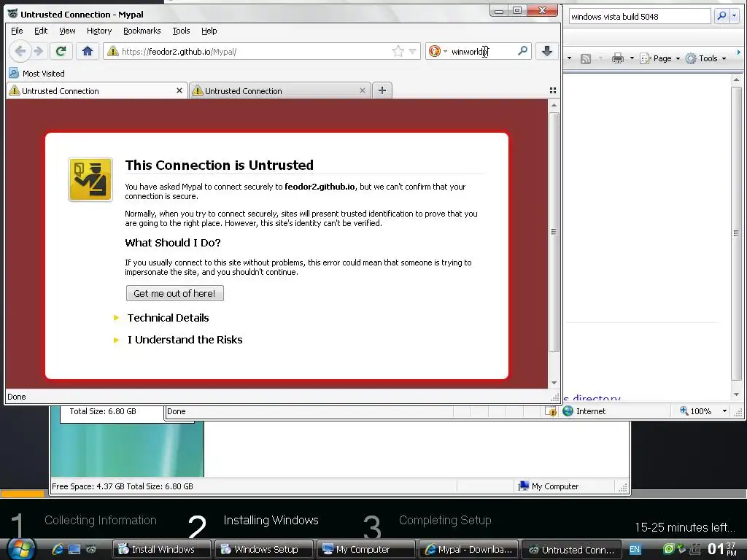Click the Internet zone globe icon
Image resolution: width=747 pixels, height=560 pixels.
(x=568, y=411)
